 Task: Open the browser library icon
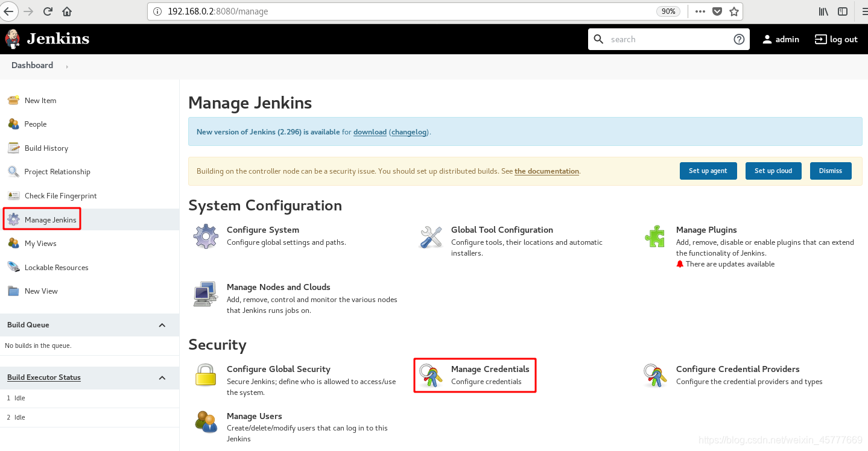point(823,11)
